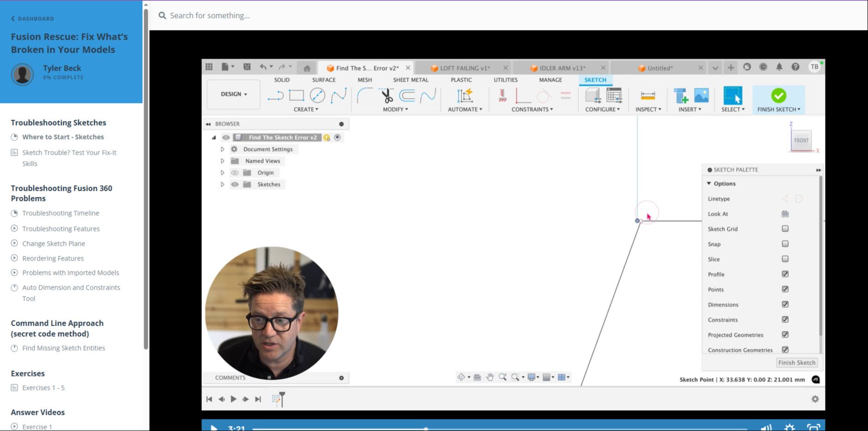
Task: Apply the Horizontal/Vertical constraint icon
Action: click(503, 96)
